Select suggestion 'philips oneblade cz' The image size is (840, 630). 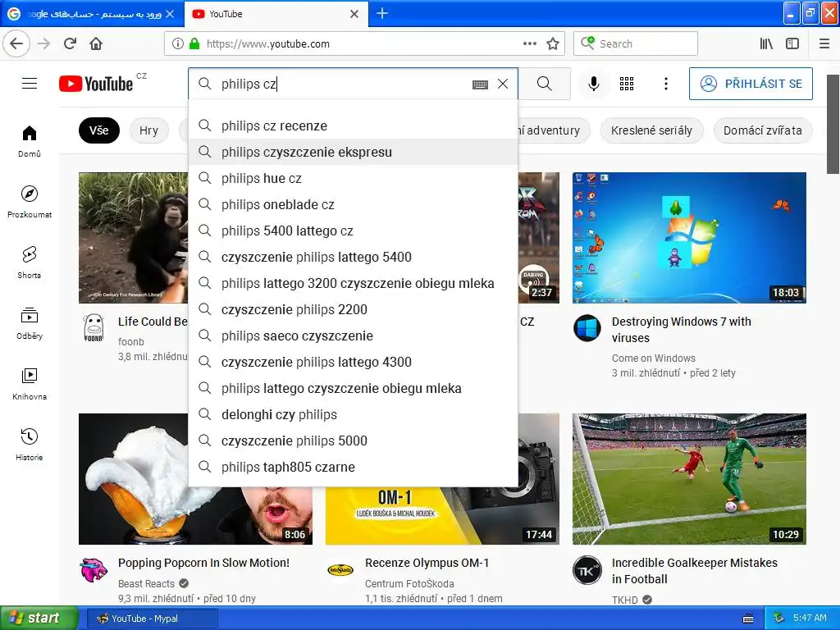[x=354, y=204]
